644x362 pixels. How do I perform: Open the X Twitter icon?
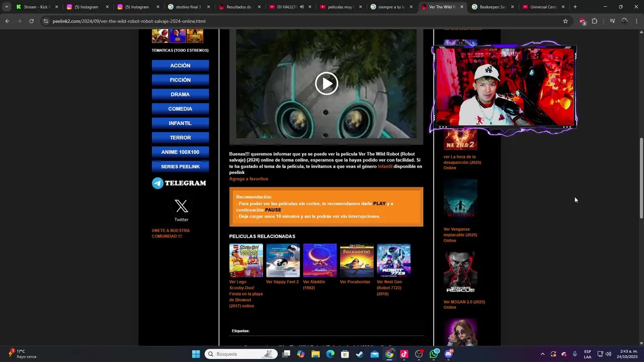[181, 206]
